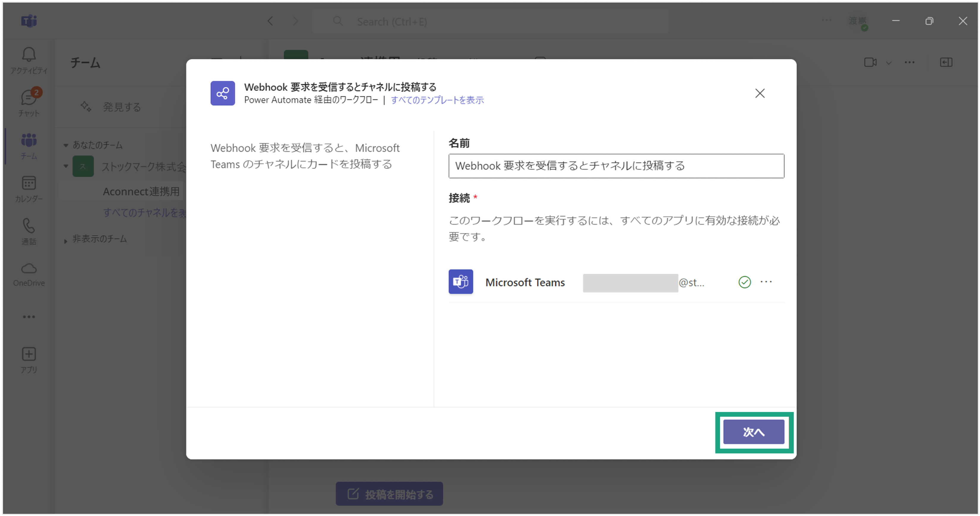
Task: Click the Microsoft Teams connection icon
Action: coord(461,282)
